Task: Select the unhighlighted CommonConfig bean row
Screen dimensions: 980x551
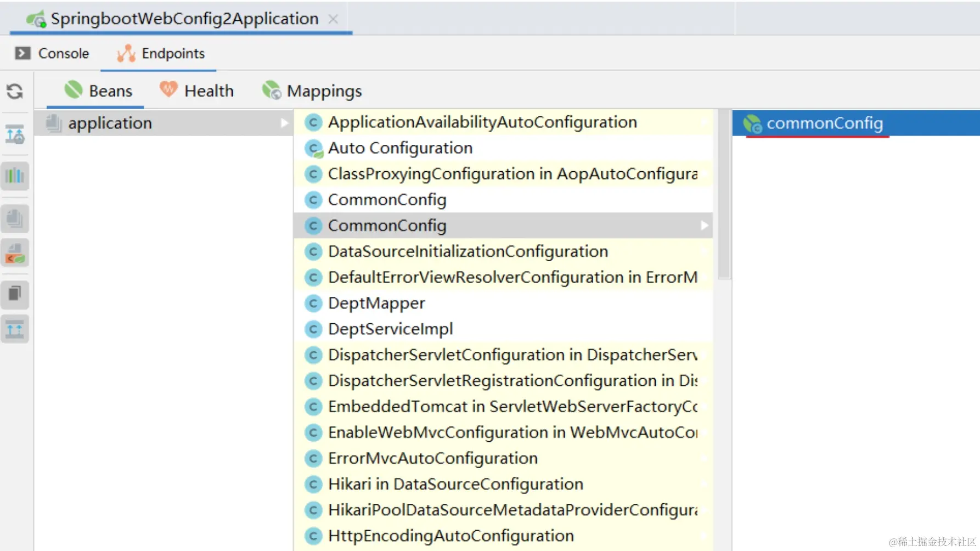Action: coord(503,200)
